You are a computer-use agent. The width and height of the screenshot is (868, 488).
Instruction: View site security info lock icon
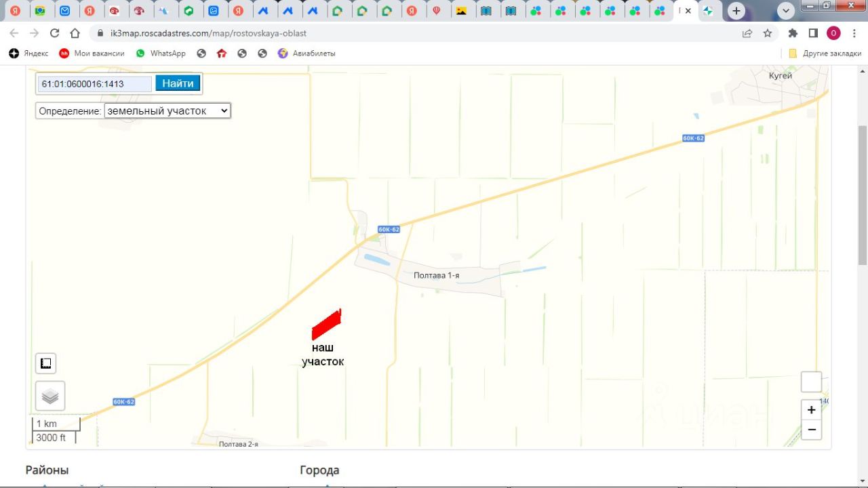100,33
